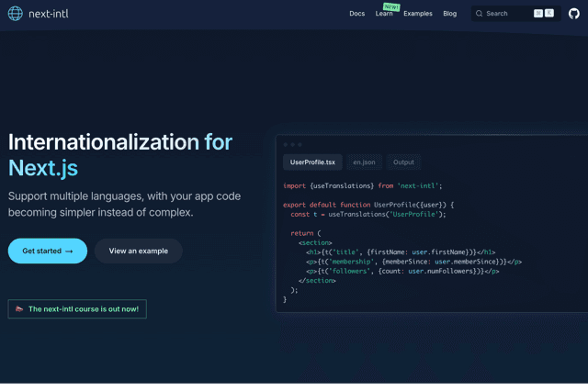Open the Docs navigation link

pos(356,14)
